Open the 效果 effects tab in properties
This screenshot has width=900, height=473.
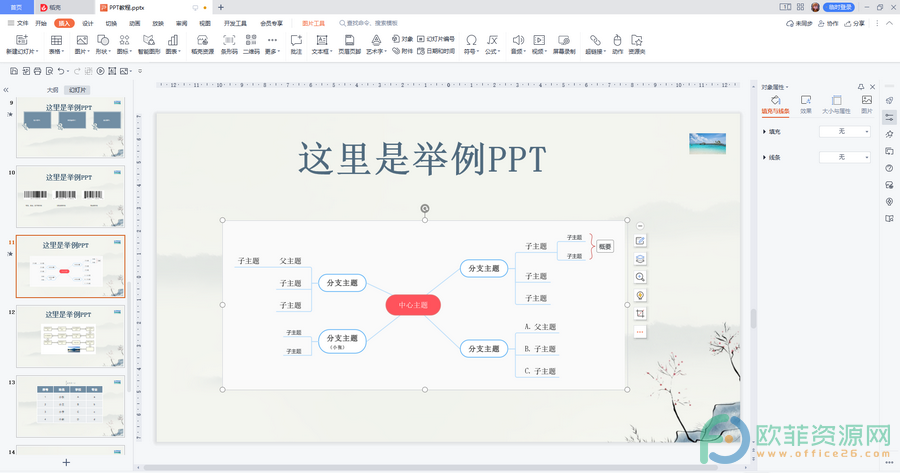(806, 104)
